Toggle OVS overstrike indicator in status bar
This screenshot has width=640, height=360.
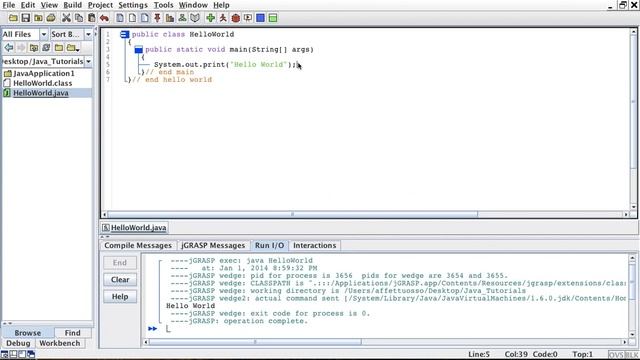pyautogui.click(x=616, y=355)
